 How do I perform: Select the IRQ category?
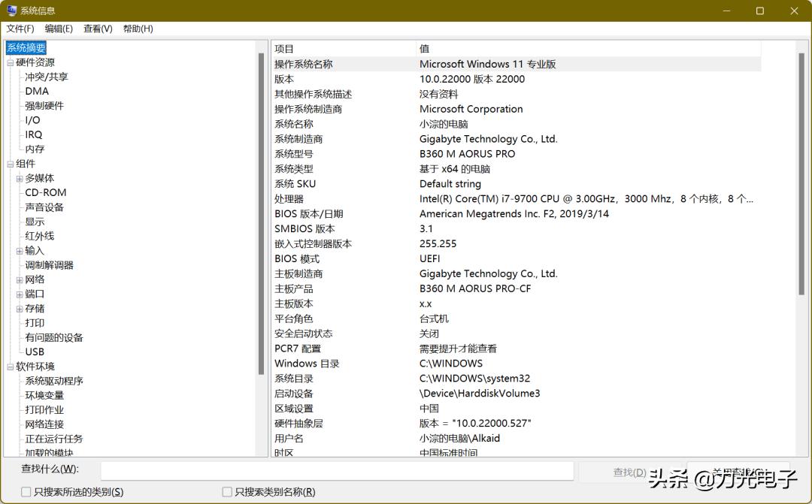coord(34,134)
